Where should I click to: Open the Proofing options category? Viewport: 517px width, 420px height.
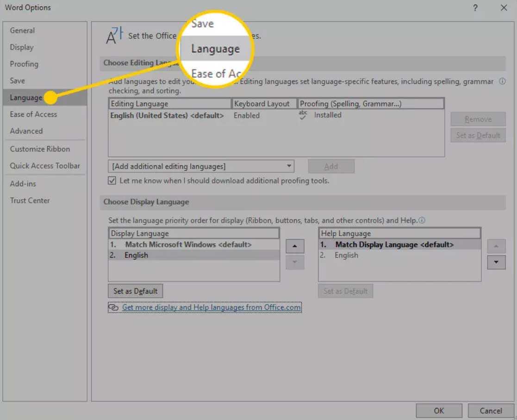pyautogui.click(x=24, y=64)
